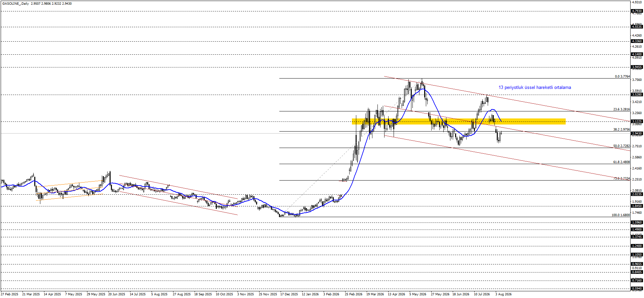Click the 4.5535 price level tag
This screenshot has width=644, height=298.
[637, 27]
